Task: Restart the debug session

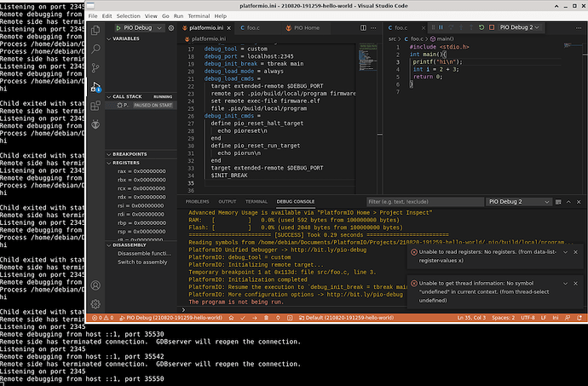Action: coord(481,27)
